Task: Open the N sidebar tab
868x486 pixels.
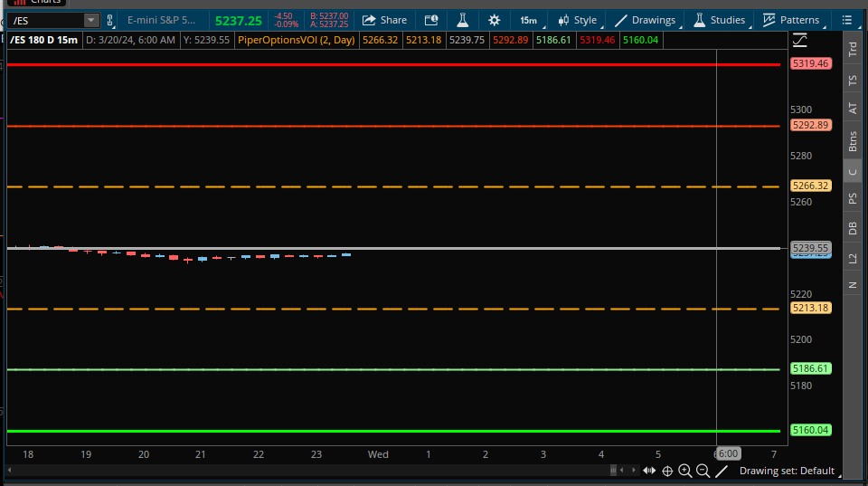Action: tap(853, 285)
